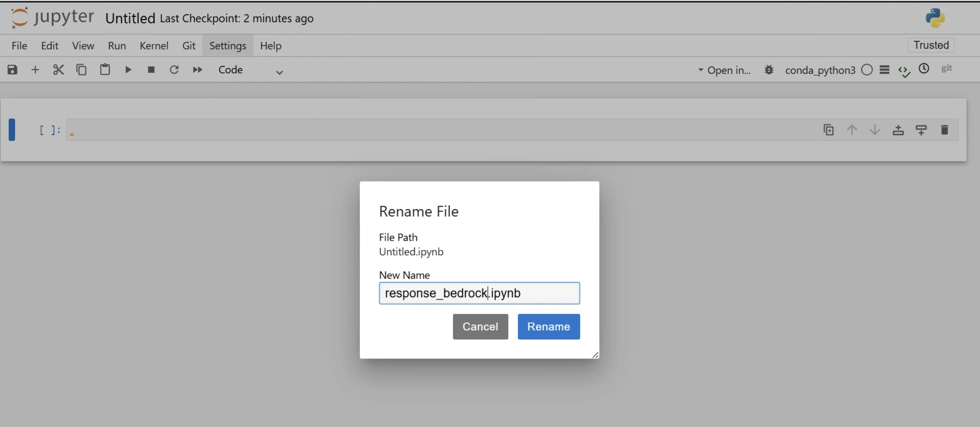Screen dimensions: 980x427
Task: Open the Run menu
Action: 117,46
